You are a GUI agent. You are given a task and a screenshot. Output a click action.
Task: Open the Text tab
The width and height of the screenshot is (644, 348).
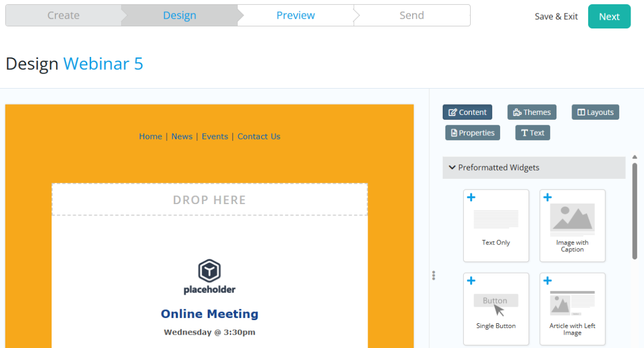click(x=532, y=133)
